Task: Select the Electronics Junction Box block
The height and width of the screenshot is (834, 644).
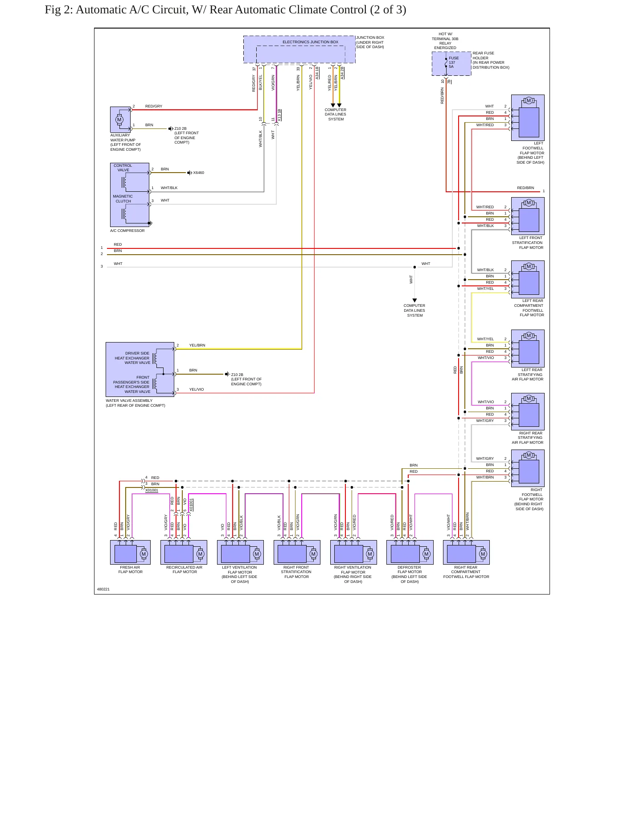Action: [299, 50]
